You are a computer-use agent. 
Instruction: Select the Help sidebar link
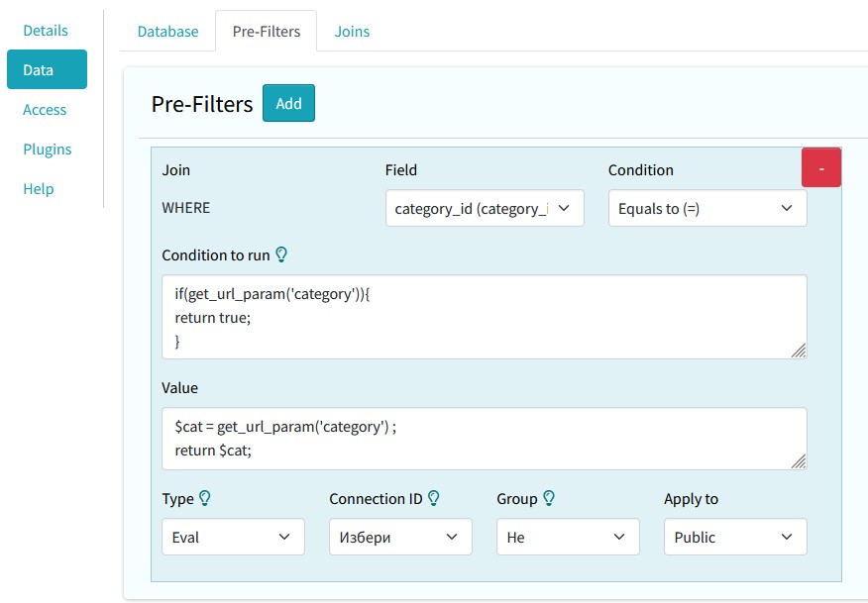39,189
